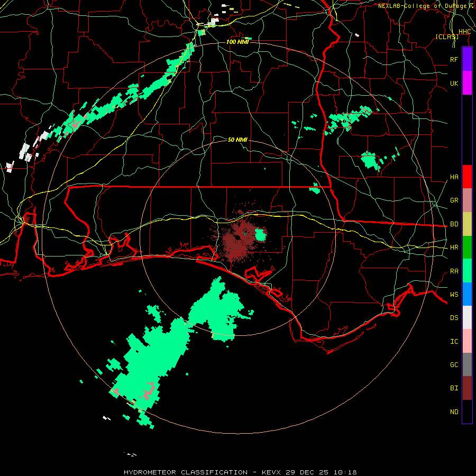
Task: Click the RF purple legend swatch
Action: (467, 59)
